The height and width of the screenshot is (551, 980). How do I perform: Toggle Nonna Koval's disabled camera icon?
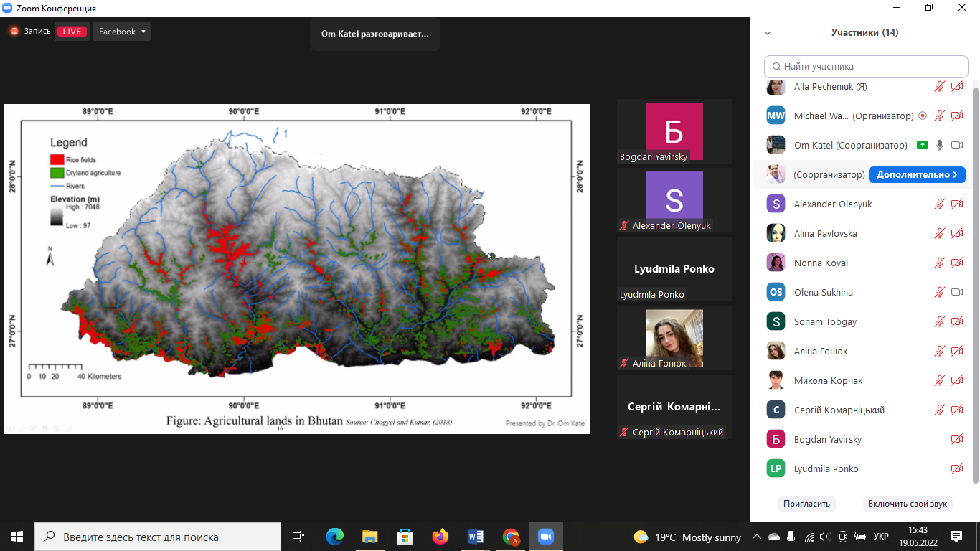pyautogui.click(x=956, y=263)
